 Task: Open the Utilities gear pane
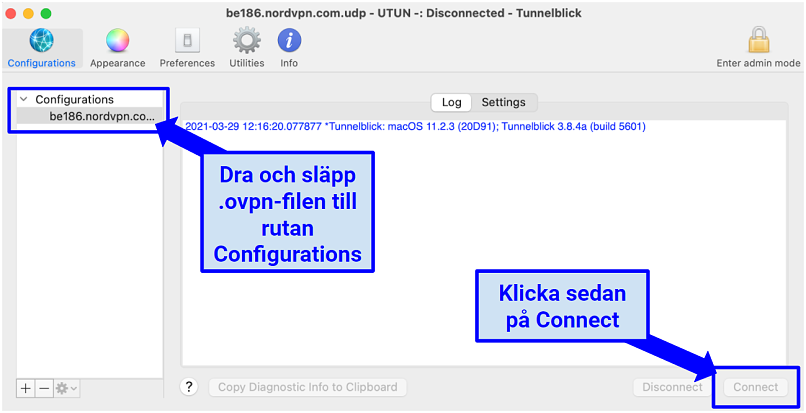point(247,49)
